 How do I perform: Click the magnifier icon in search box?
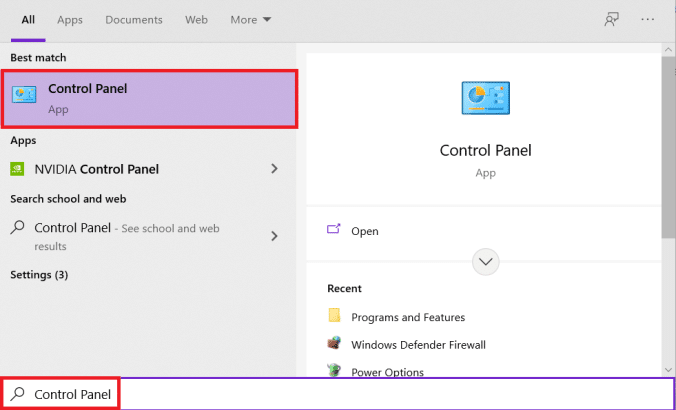17,394
